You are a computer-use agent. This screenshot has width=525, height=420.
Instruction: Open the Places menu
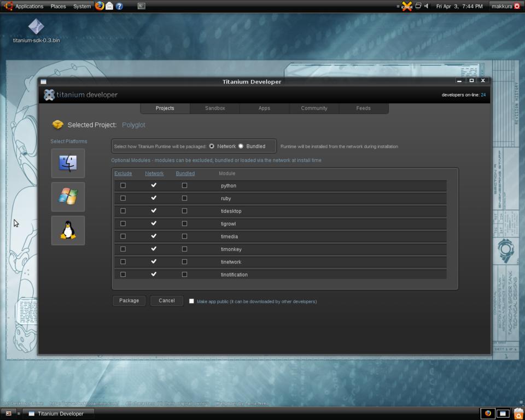pos(58,6)
